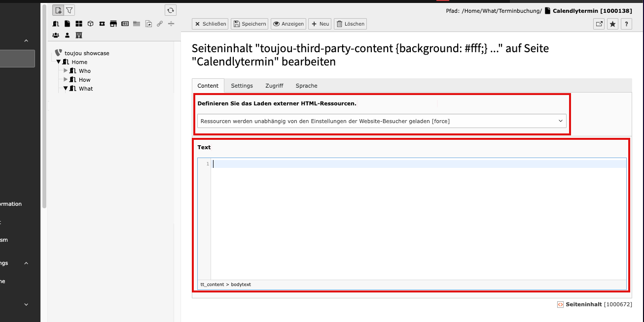
Task: Select the backend user group icon
Action: (x=56, y=35)
